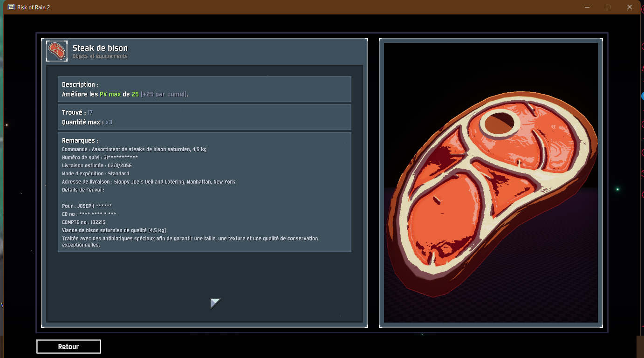Click the bison steak item icon
The image size is (644, 358).
[x=57, y=51]
